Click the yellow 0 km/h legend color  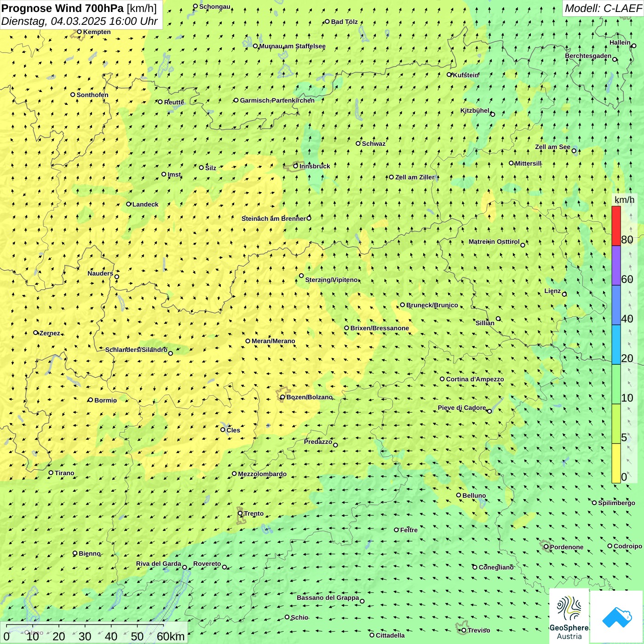tap(616, 463)
